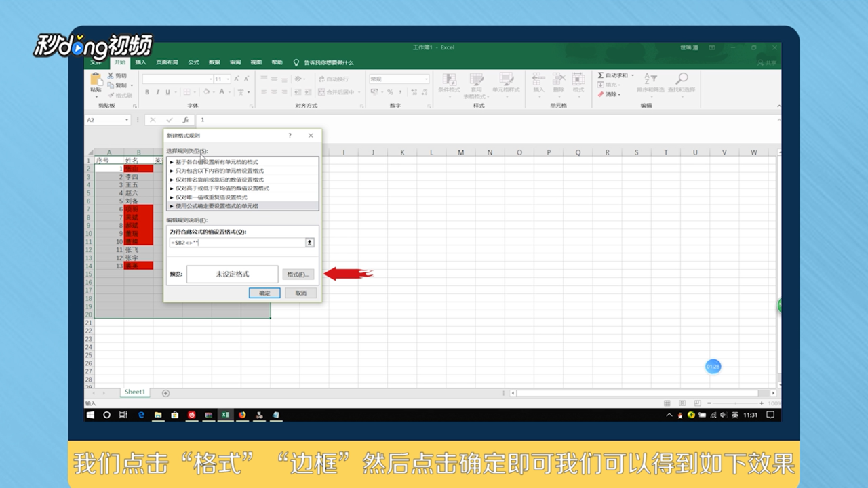Toggle Italic formatting
Screen dimensions: 868x488
click(x=157, y=92)
